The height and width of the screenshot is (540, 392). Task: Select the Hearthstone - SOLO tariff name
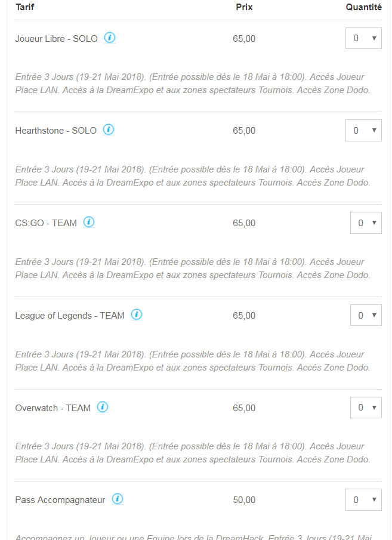(x=56, y=131)
